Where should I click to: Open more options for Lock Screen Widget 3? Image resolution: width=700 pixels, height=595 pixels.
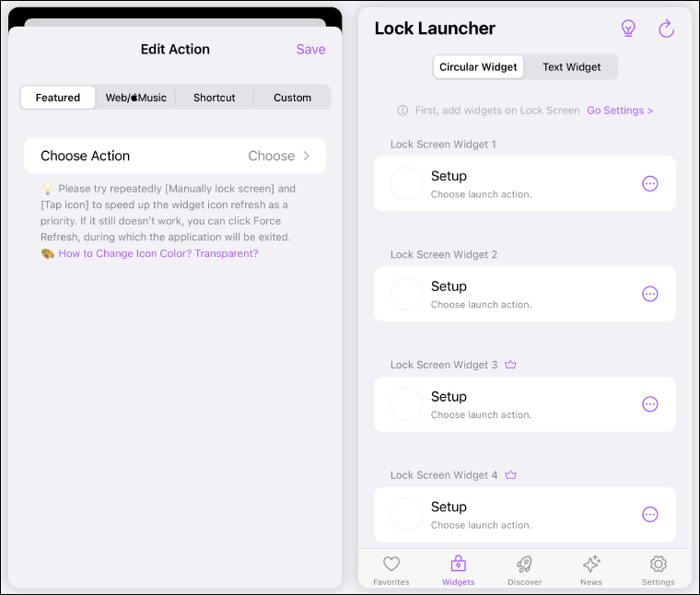point(649,404)
